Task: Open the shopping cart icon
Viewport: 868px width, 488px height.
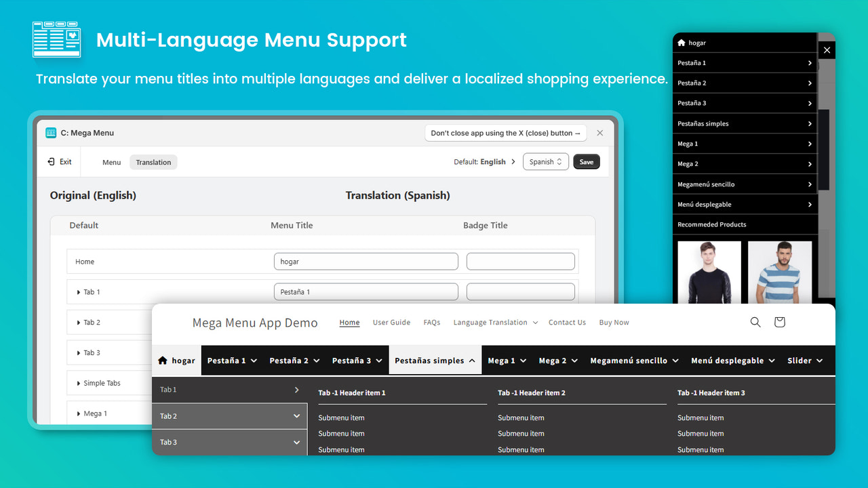Action: tap(779, 322)
